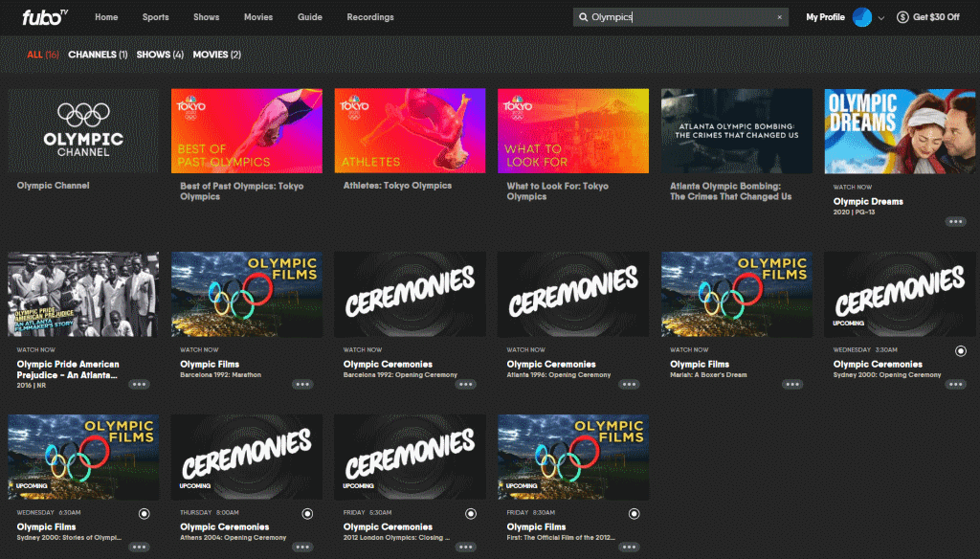Open more options for Barcelona 1992: Marathon
980x559 pixels.
(x=302, y=385)
